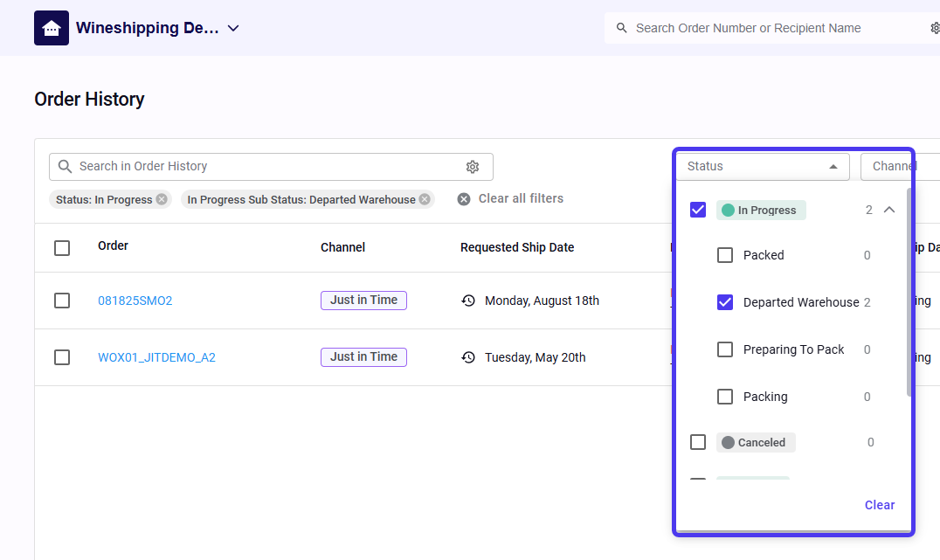
Task: Click the history clock icon beside Tuesday, May 20th
Action: (468, 357)
